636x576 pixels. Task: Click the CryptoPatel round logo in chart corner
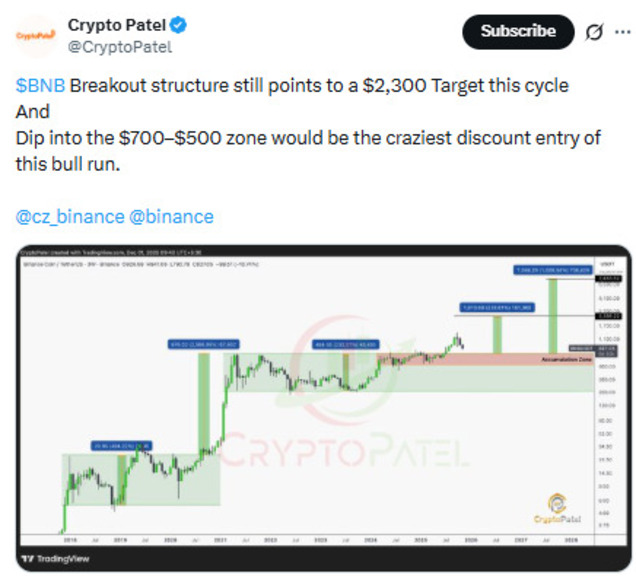point(555,508)
